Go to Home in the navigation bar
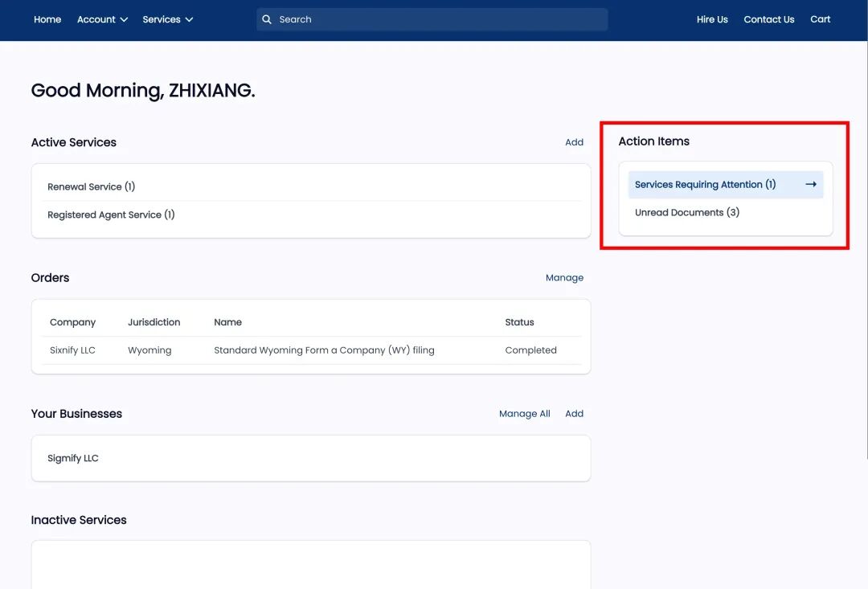Viewport: 868px width, 589px height. click(47, 19)
